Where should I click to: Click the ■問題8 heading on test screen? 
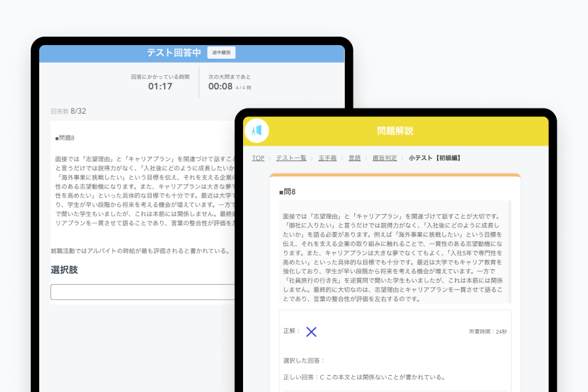click(66, 139)
